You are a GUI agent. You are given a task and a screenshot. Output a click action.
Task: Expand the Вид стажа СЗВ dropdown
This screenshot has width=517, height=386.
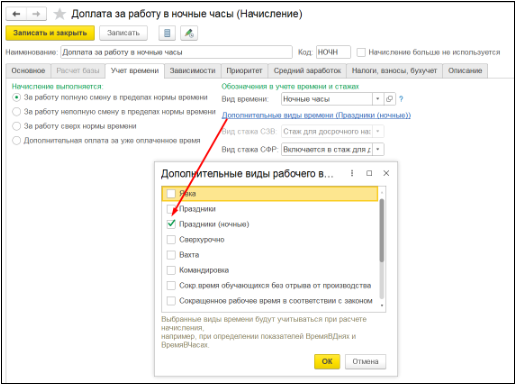coord(378,131)
